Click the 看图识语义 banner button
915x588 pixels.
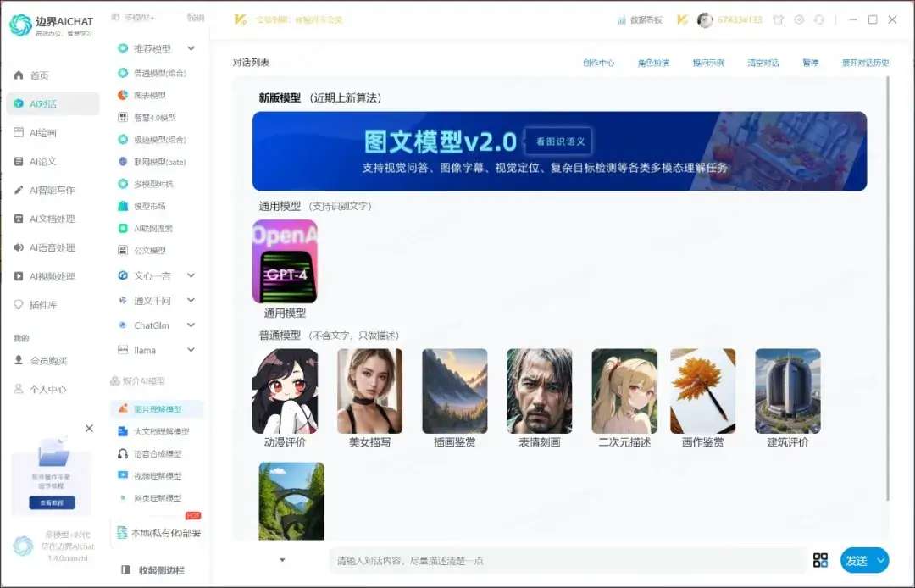point(558,141)
